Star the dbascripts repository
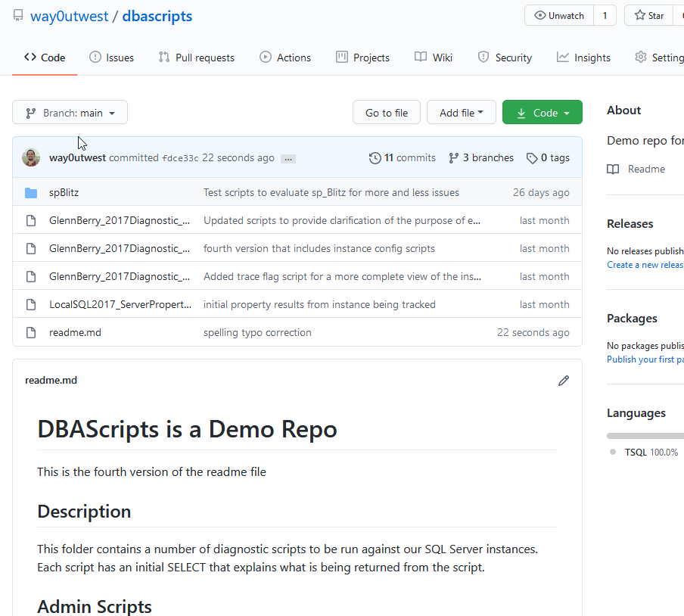 point(649,16)
